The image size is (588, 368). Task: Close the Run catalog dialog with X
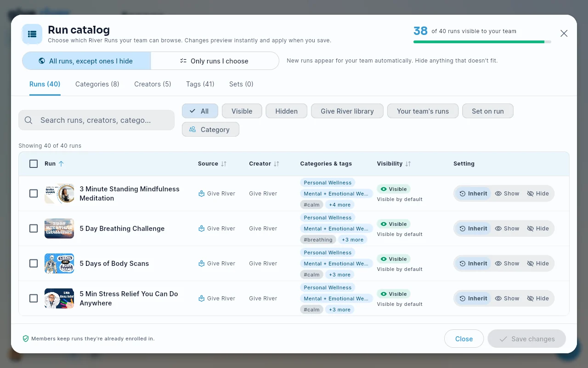tap(564, 34)
